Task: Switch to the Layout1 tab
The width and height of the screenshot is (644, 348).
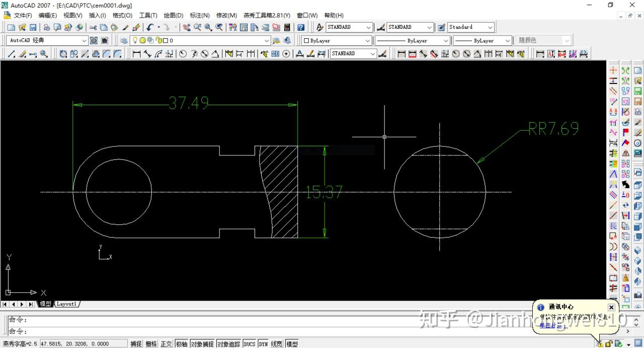Action: click(x=65, y=304)
